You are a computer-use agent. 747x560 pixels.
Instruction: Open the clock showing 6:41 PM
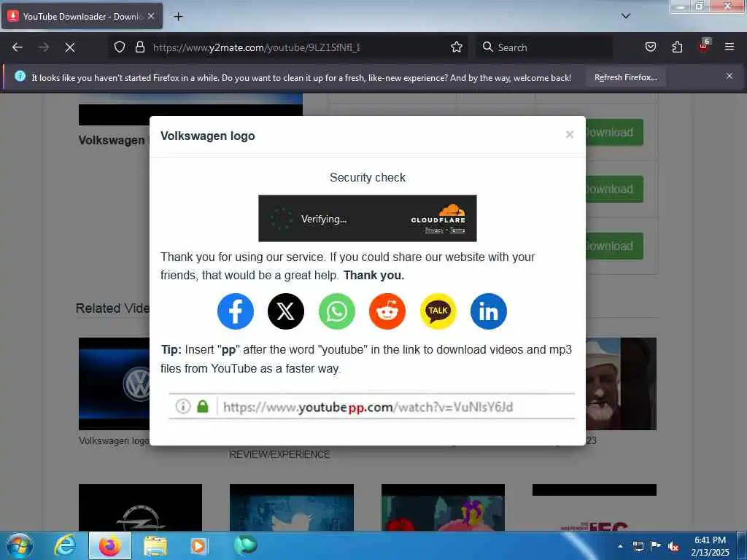[710, 546]
